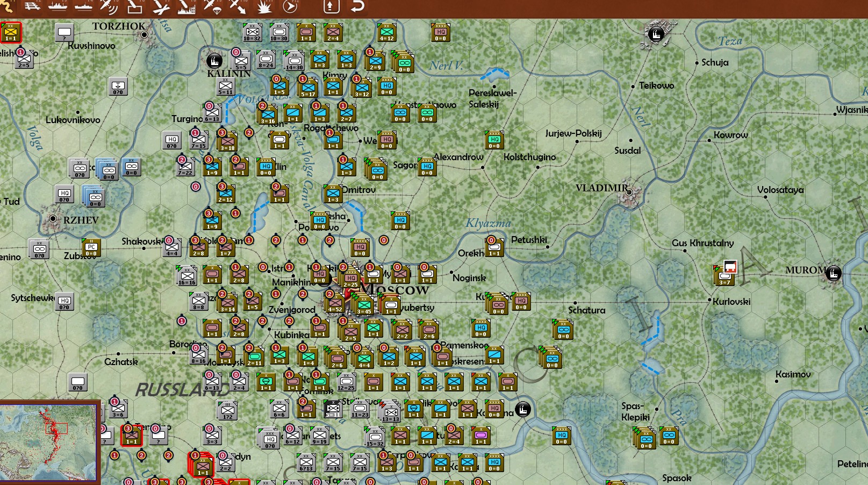Click the explosion icon in the toolbar

point(264,6)
